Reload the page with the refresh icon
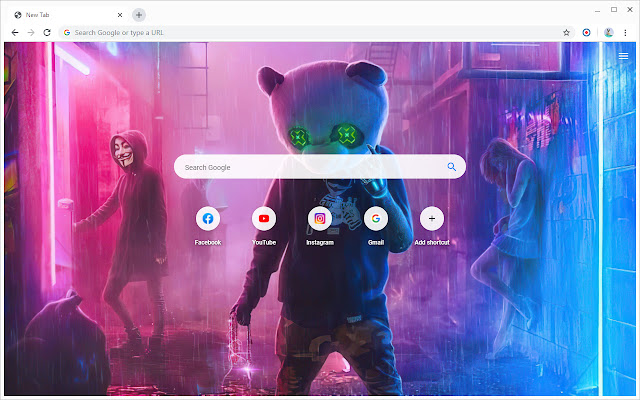Image resolution: width=640 pixels, height=400 pixels. pyautogui.click(x=47, y=32)
